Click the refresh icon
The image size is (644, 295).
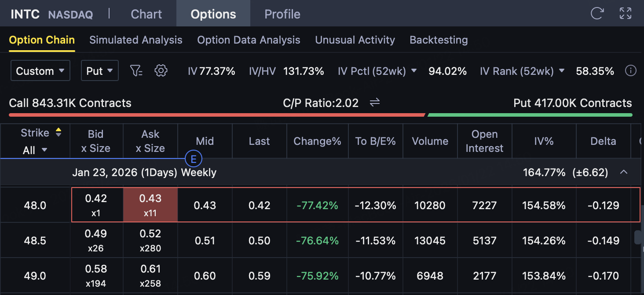click(x=597, y=14)
